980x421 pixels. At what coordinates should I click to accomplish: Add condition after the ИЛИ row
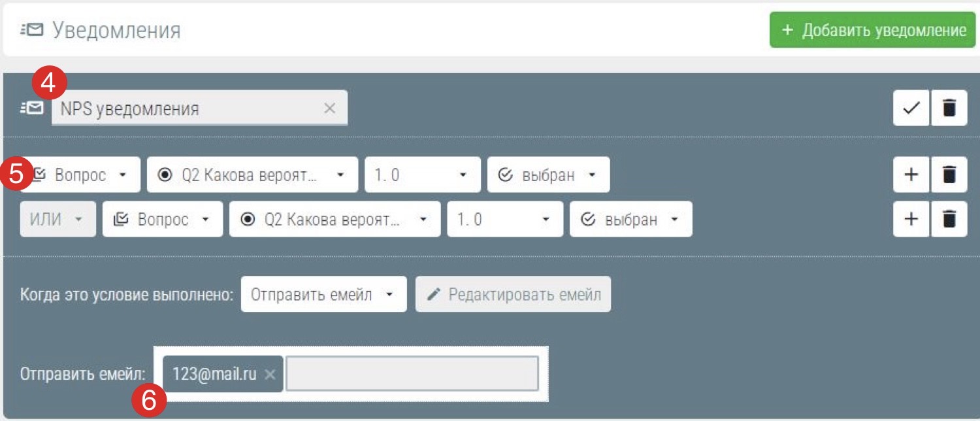click(911, 219)
